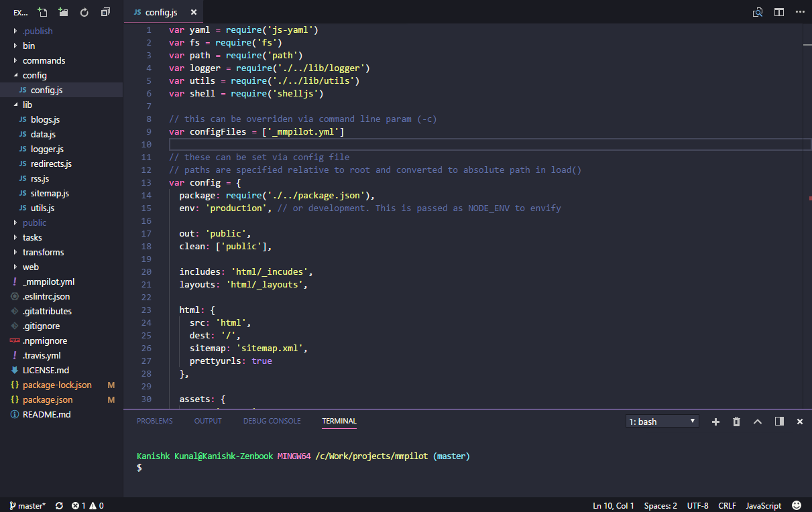Open the terminal selector dropdown showing 1: bash

662,422
